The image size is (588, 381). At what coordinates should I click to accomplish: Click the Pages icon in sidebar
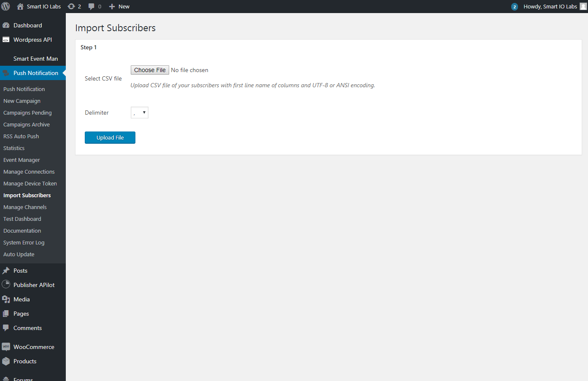coord(6,314)
